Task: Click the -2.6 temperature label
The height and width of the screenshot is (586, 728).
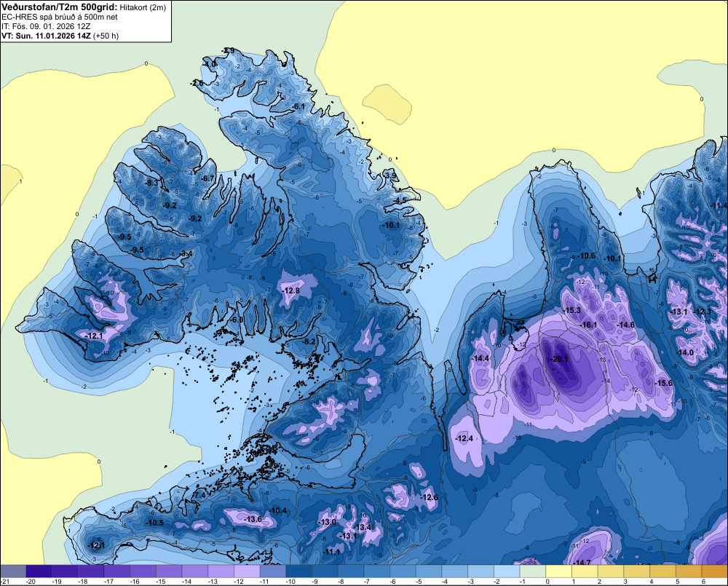Action: pyautogui.click(x=197, y=83)
